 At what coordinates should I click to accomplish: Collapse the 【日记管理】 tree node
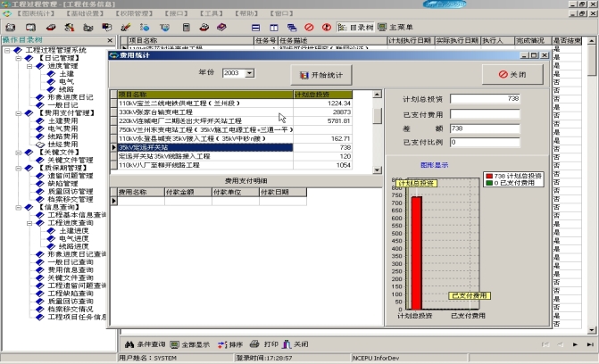[18, 58]
